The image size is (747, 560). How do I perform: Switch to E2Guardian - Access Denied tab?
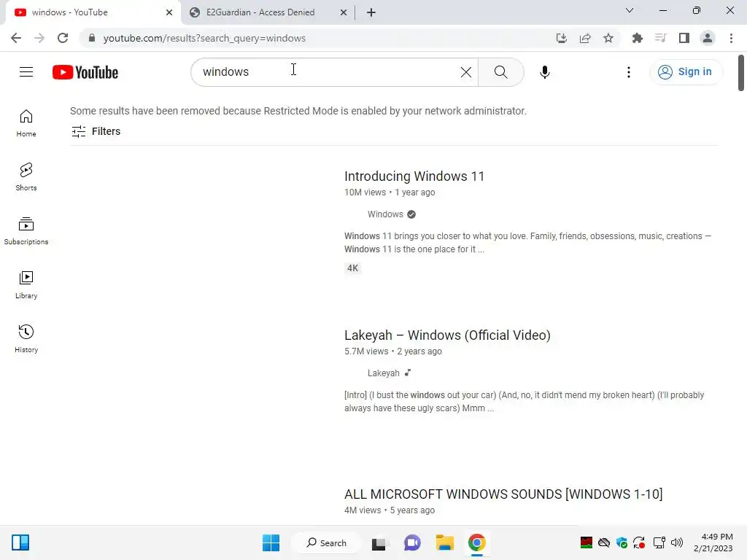click(x=260, y=12)
